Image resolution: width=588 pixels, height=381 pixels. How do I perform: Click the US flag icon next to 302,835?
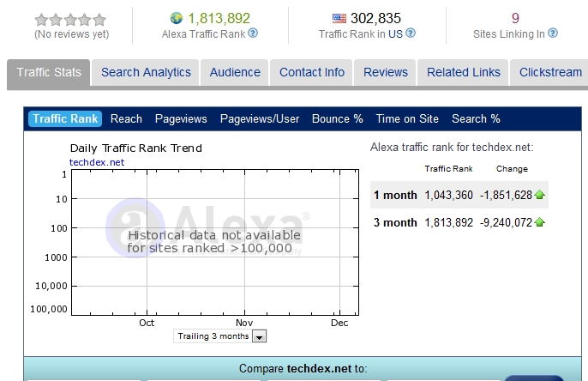coord(339,18)
